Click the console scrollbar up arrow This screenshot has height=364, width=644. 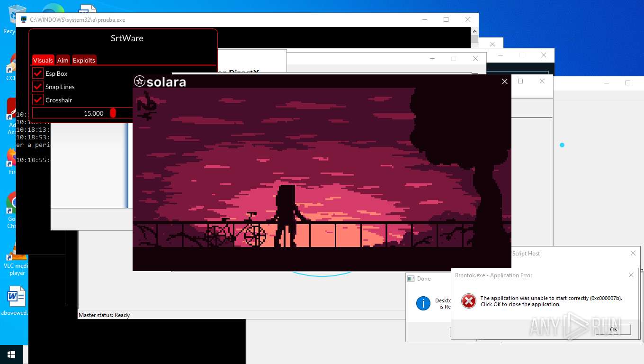[474, 31]
